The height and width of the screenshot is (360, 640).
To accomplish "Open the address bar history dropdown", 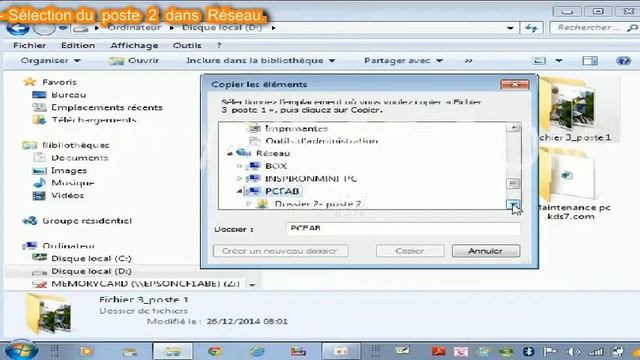I will point(510,28).
